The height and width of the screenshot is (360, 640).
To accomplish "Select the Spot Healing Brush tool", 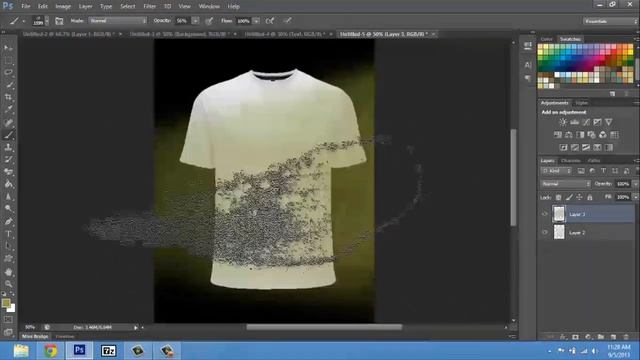I will coord(8,122).
